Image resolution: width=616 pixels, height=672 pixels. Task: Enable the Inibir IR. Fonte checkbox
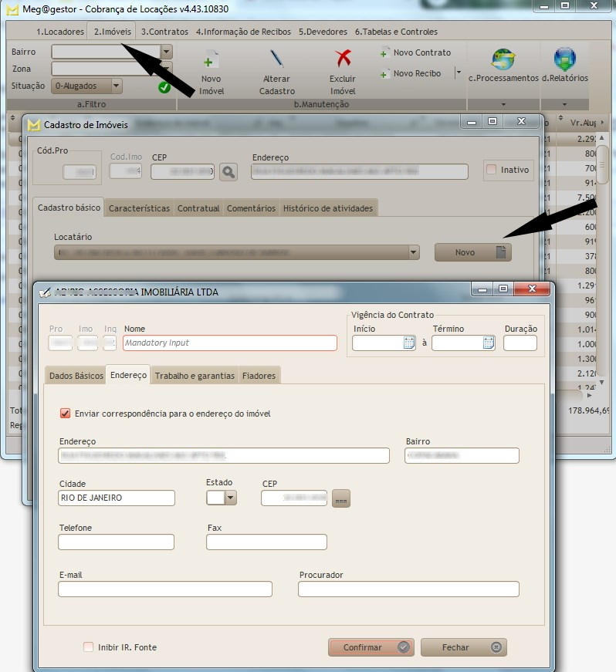tap(89, 647)
